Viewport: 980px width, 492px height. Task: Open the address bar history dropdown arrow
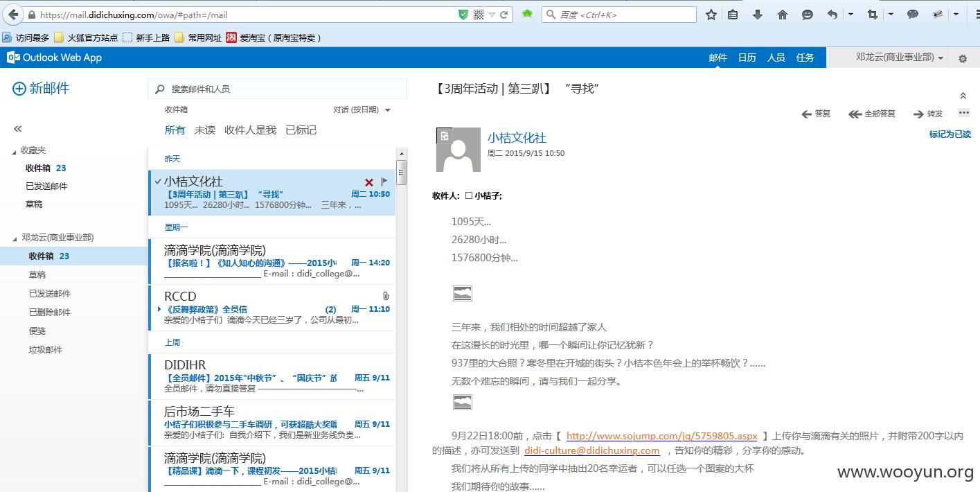point(492,15)
